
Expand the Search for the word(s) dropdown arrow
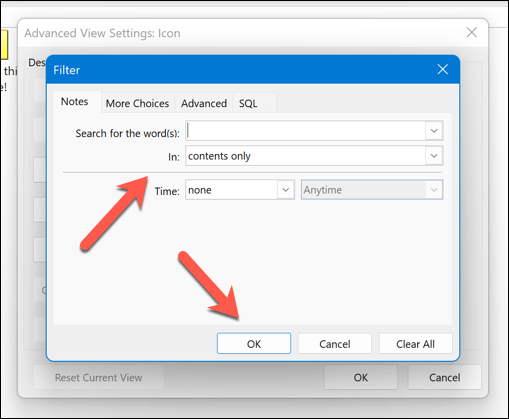tap(434, 131)
